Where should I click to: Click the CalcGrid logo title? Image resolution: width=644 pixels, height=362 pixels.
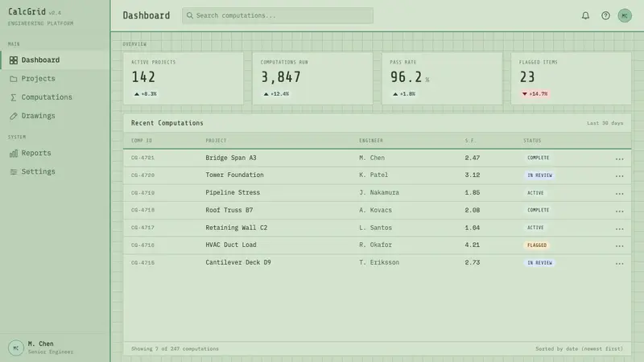pos(27,12)
